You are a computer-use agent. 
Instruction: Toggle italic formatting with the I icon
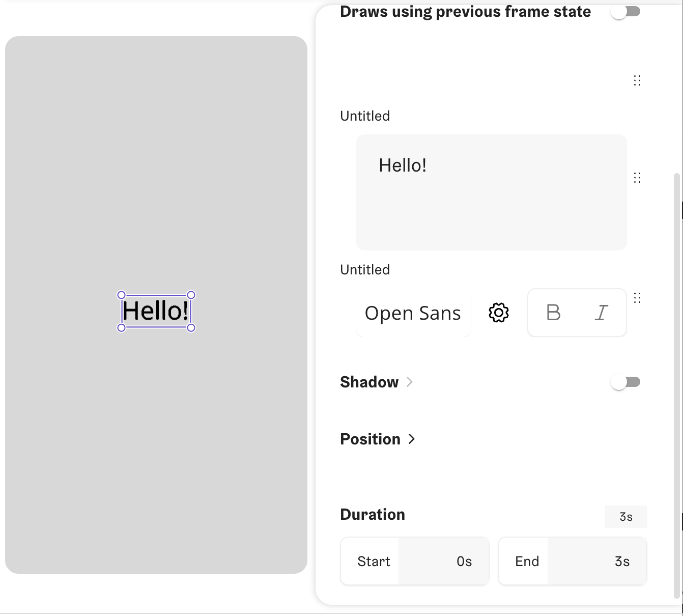[601, 313]
